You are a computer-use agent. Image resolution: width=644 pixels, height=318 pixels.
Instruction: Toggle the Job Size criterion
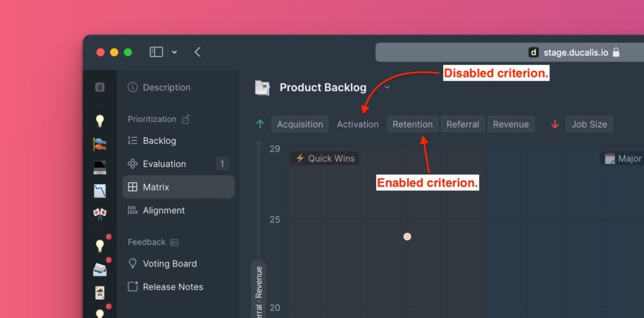(589, 124)
